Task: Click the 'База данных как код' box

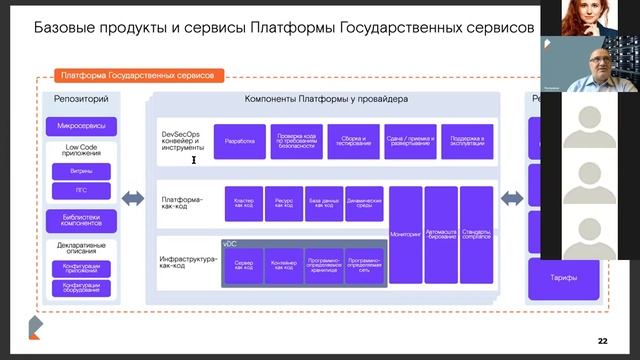Action: (324, 204)
